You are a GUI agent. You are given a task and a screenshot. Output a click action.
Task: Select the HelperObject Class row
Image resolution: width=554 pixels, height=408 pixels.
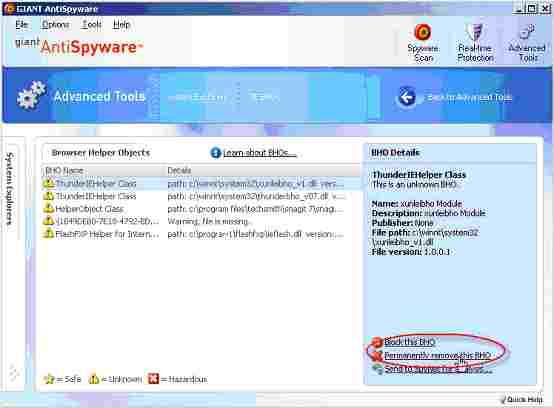[x=201, y=209]
